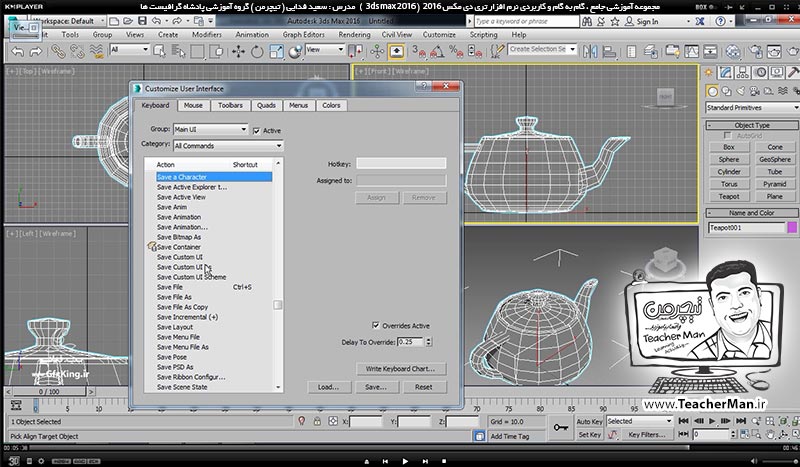The image size is (800, 467).
Task: Select Save Custom UI Scheme action row
Action: click(x=191, y=277)
